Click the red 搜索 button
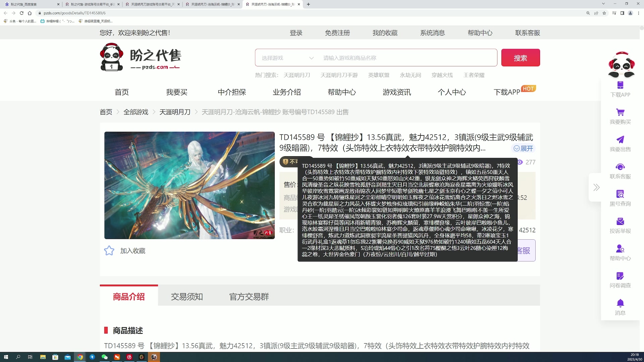644x362 pixels. coord(520,58)
